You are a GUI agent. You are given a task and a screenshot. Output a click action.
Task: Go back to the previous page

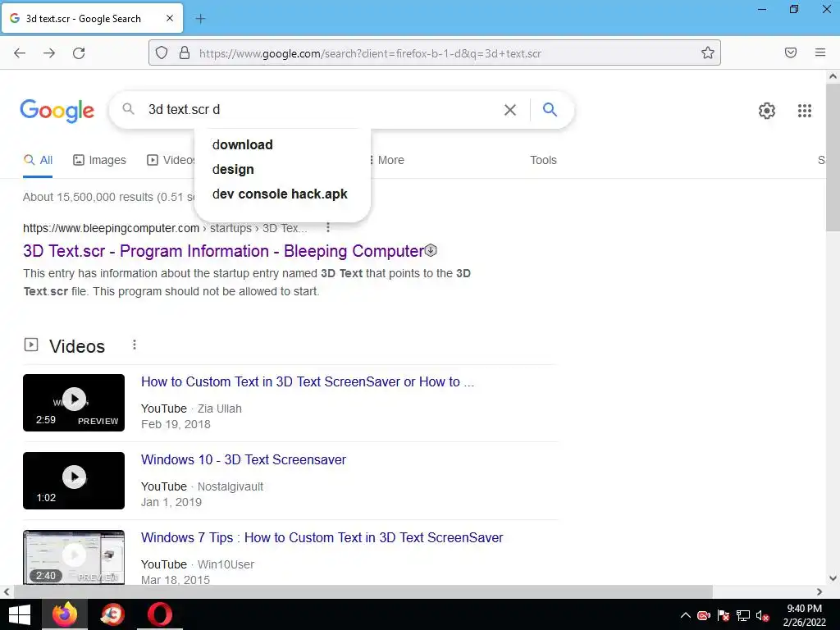pos(20,53)
